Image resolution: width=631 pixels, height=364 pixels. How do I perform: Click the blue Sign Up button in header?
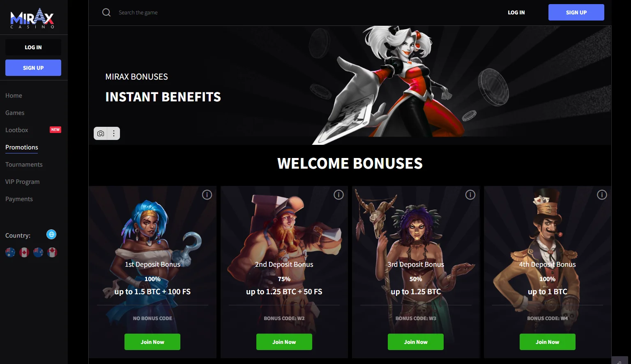click(576, 12)
